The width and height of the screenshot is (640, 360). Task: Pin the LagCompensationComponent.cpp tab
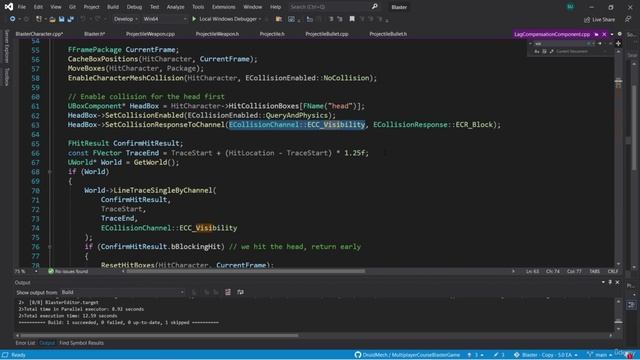point(597,34)
